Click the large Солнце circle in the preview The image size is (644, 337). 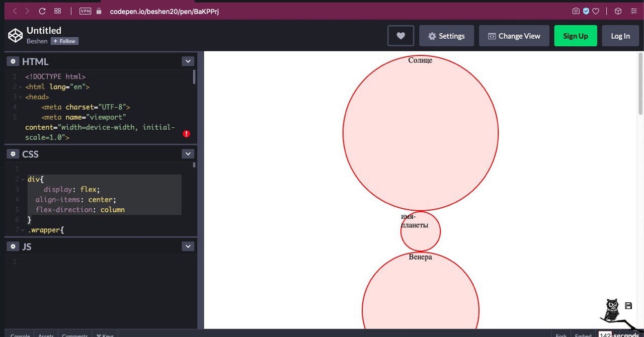tap(421, 133)
